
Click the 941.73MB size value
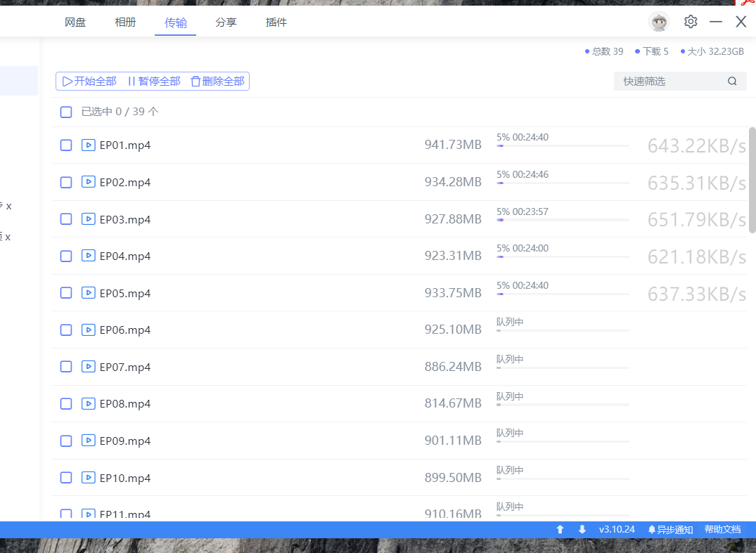[453, 145]
